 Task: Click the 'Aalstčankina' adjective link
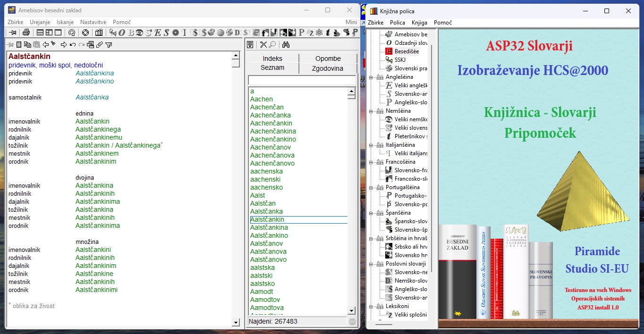click(94, 73)
